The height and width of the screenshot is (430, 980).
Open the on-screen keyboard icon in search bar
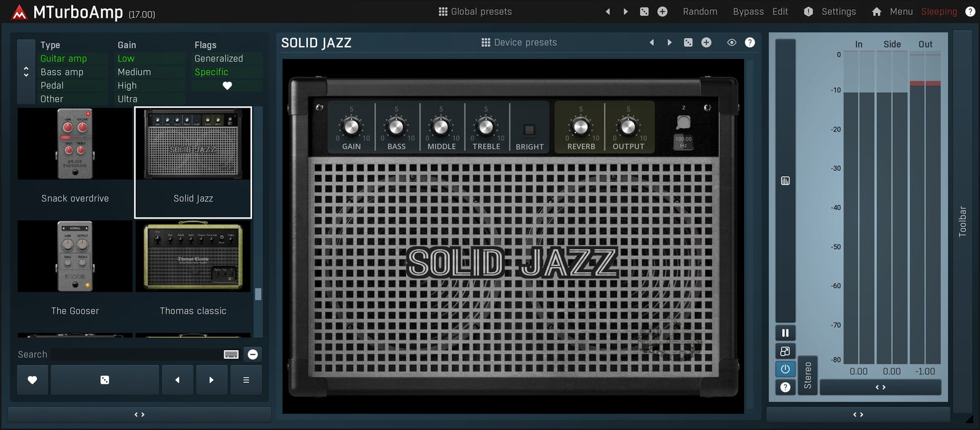231,354
